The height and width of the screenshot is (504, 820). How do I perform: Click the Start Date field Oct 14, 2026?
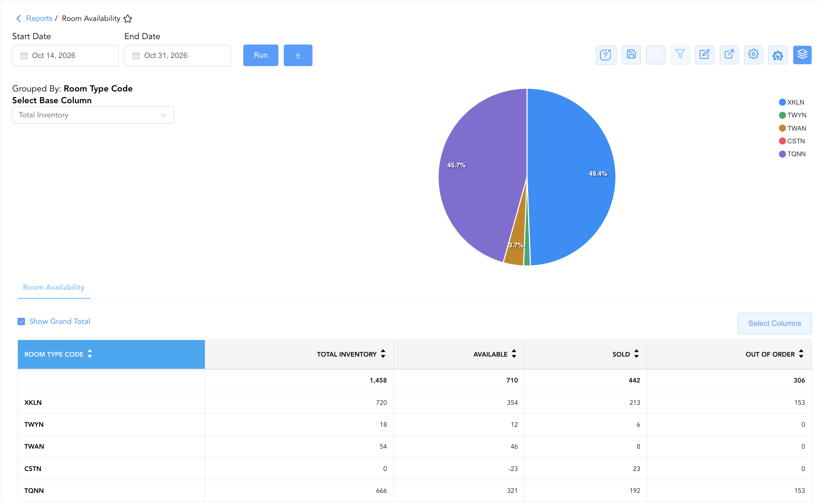65,56
